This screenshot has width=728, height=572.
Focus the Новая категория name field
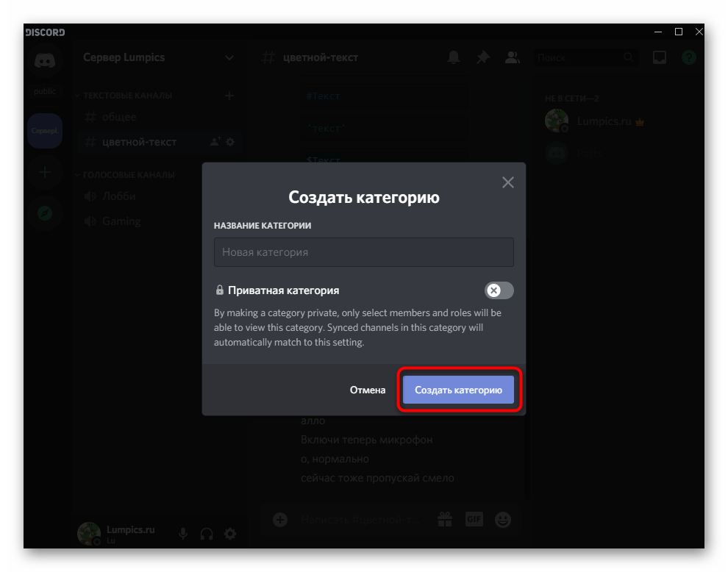pyautogui.click(x=363, y=252)
